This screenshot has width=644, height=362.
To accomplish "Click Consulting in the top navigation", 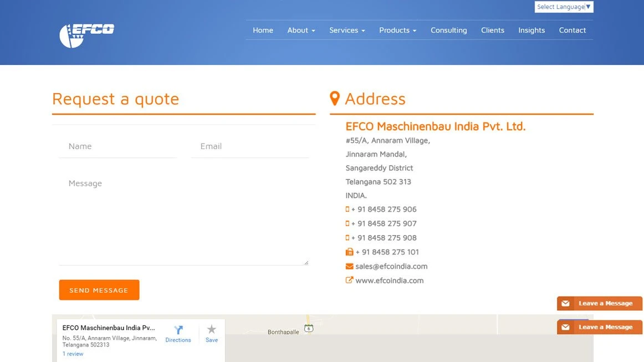I will click(449, 30).
